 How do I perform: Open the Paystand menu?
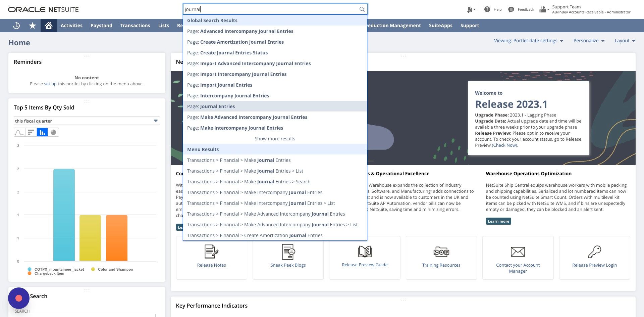pos(101,26)
